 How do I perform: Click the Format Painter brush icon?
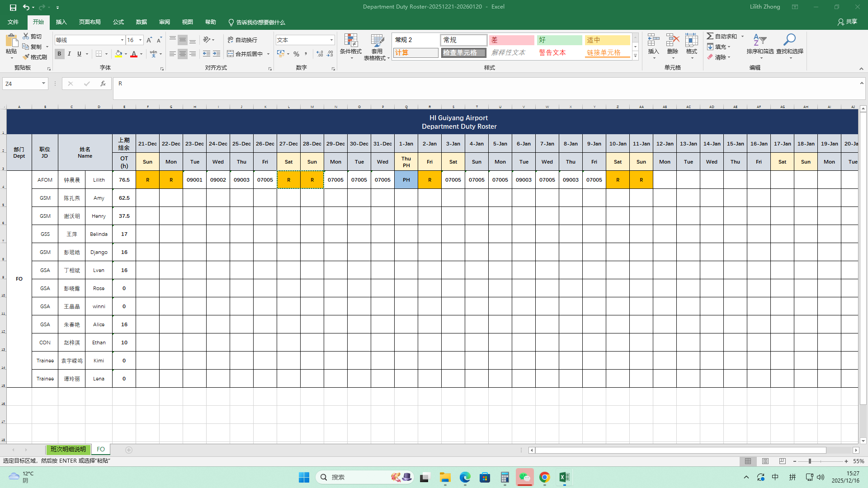[x=27, y=57]
